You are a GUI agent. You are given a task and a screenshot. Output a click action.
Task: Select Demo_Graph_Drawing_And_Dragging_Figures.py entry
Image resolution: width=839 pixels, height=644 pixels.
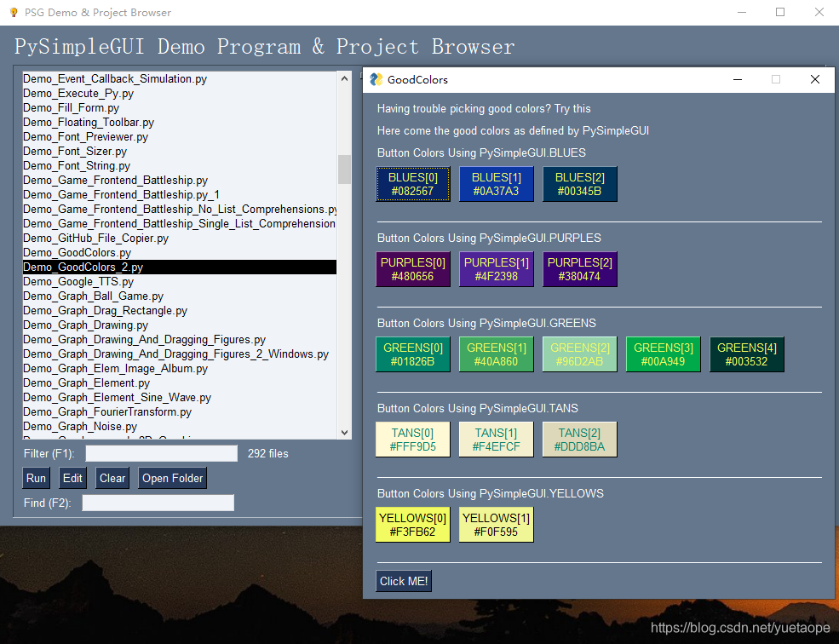tap(179, 339)
